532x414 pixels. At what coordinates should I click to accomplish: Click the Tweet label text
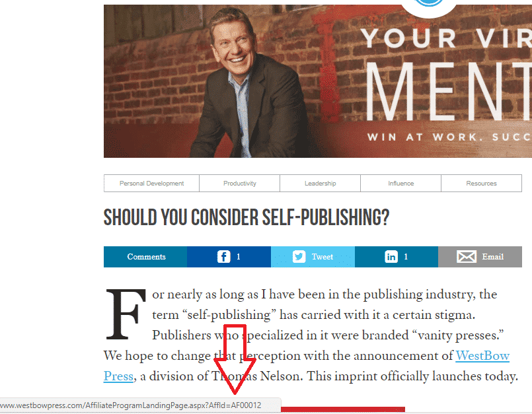click(323, 257)
